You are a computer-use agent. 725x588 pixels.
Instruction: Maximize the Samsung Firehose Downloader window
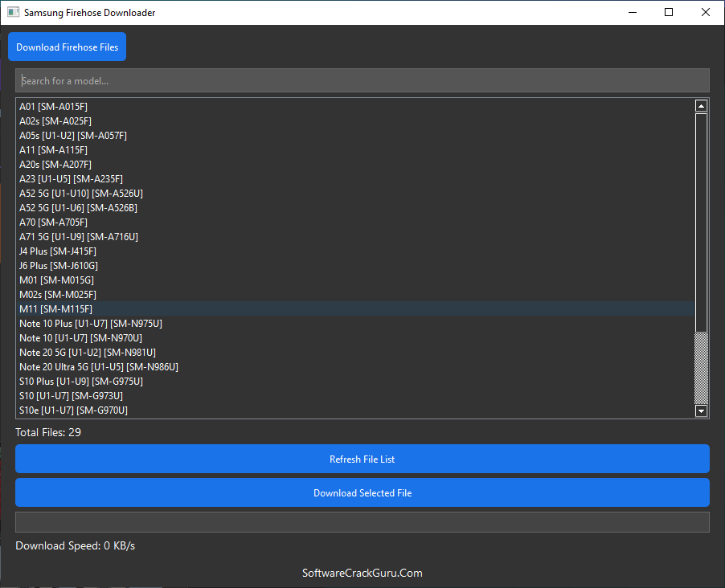[669, 13]
